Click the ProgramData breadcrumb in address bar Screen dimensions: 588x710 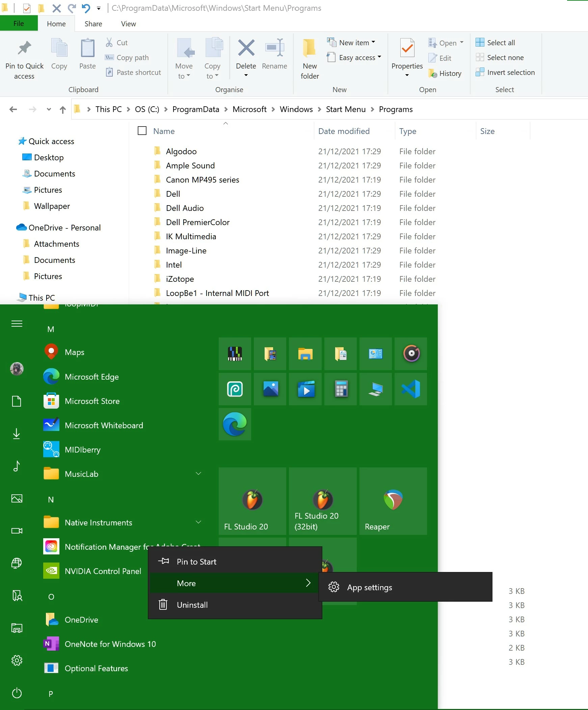coord(196,109)
